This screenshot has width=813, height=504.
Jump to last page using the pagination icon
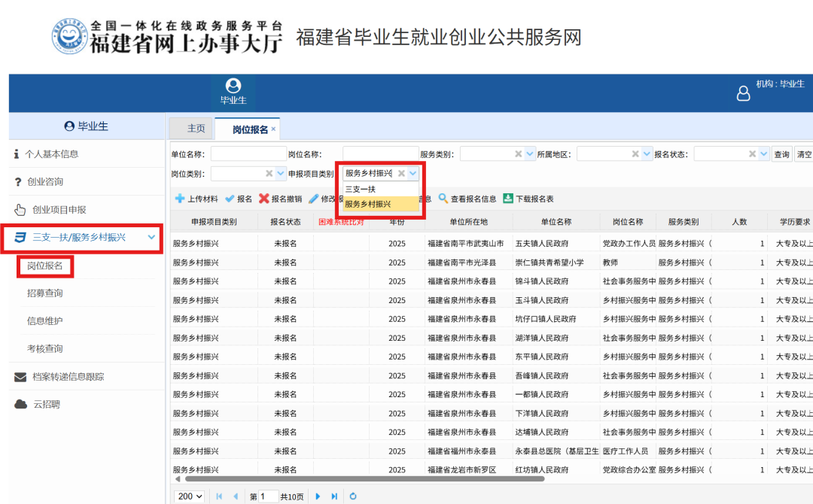334,496
